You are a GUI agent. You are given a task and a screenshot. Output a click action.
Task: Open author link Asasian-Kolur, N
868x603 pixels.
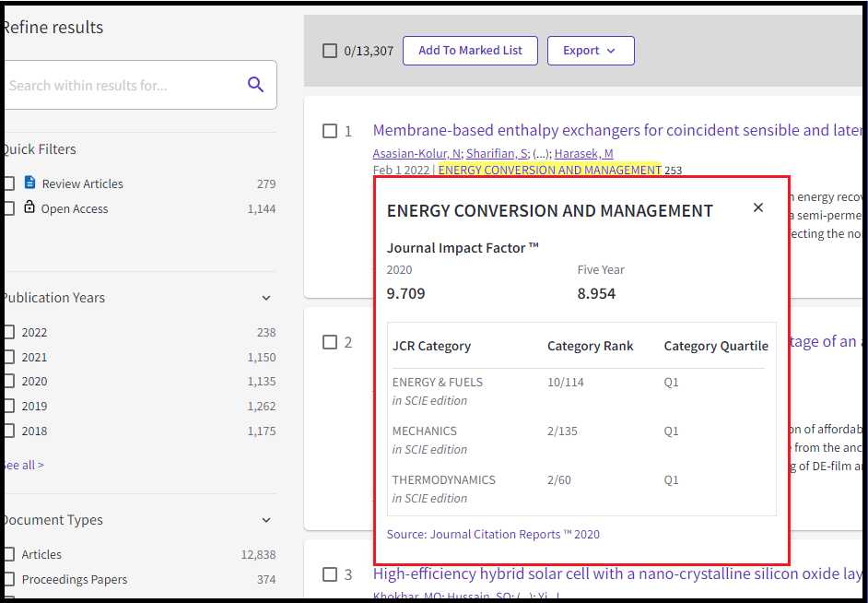tap(417, 153)
